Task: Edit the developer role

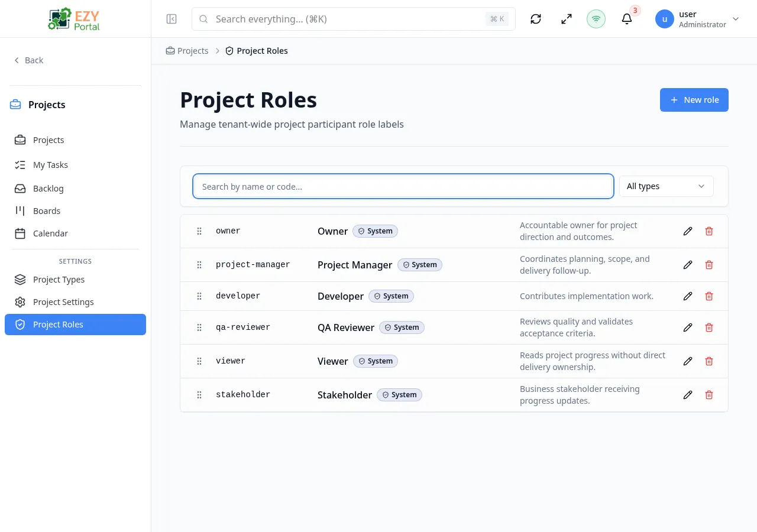Action: coord(688,296)
